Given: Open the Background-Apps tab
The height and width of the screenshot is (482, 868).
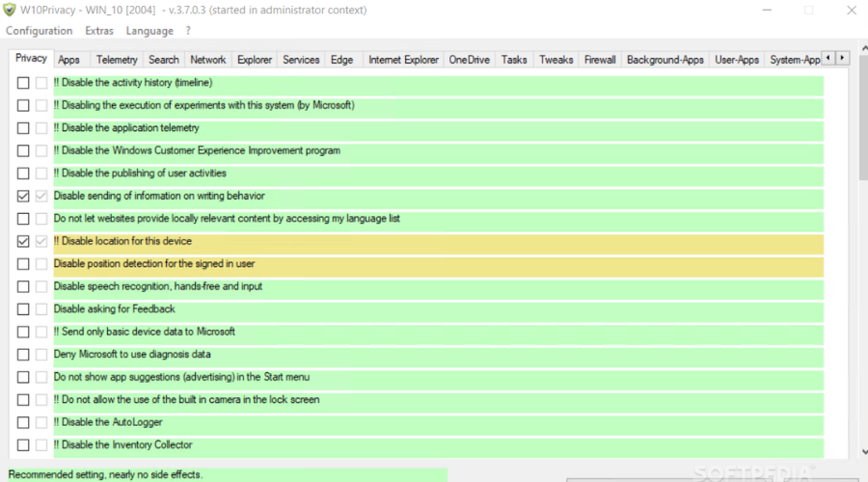Looking at the screenshot, I should pos(665,60).
